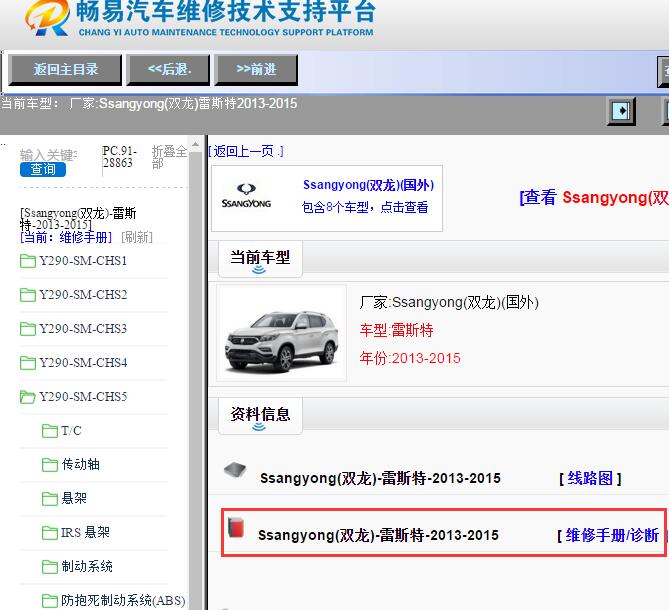Click the 年份:2013-2015 text
Image resolution: width=669 pixels, height=610 pixels.
point(410,358)
